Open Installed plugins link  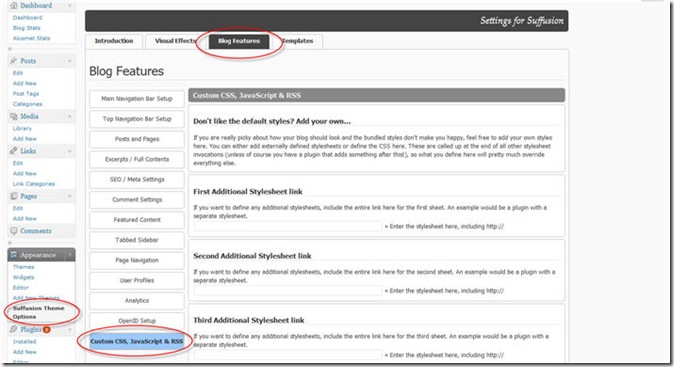tap(24, 342)
